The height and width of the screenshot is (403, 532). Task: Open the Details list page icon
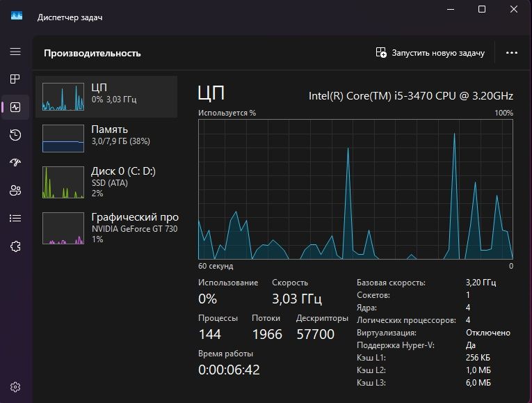click(x=15, y=219)
